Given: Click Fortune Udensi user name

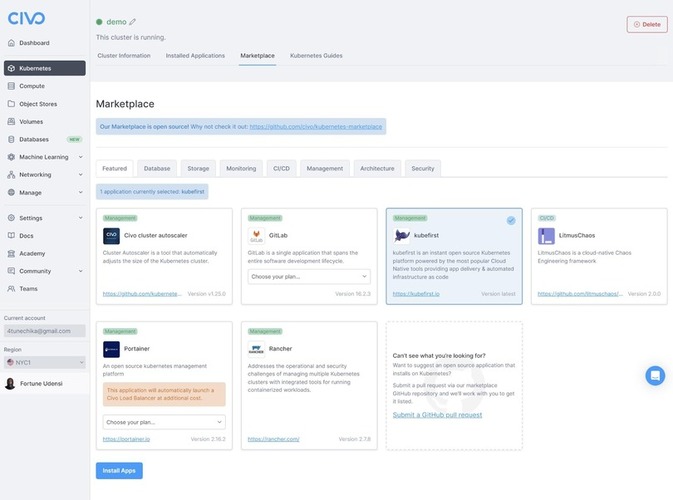Looking at the screenshot, I should tap(41, 383).
